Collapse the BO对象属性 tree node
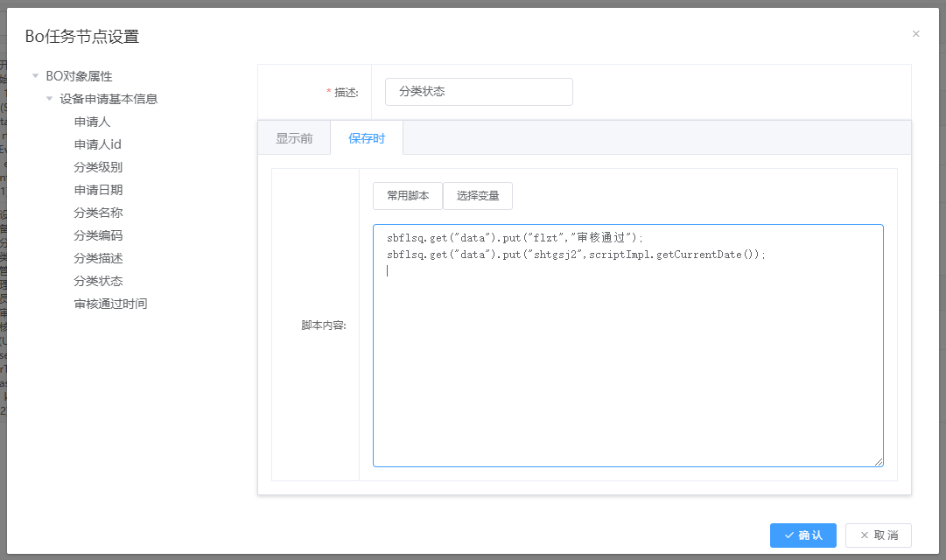This screenshot has height=560, width=946. pyautogui.click(x=35, y=76)
